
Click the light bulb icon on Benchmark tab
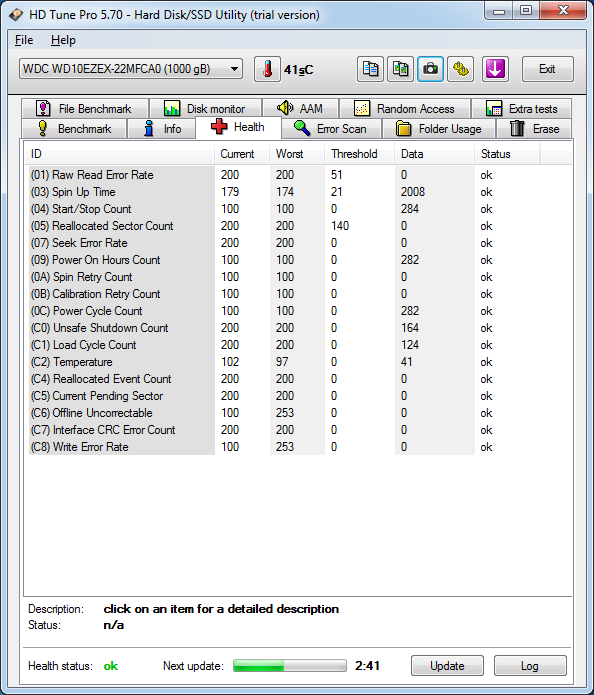point(43,129)
